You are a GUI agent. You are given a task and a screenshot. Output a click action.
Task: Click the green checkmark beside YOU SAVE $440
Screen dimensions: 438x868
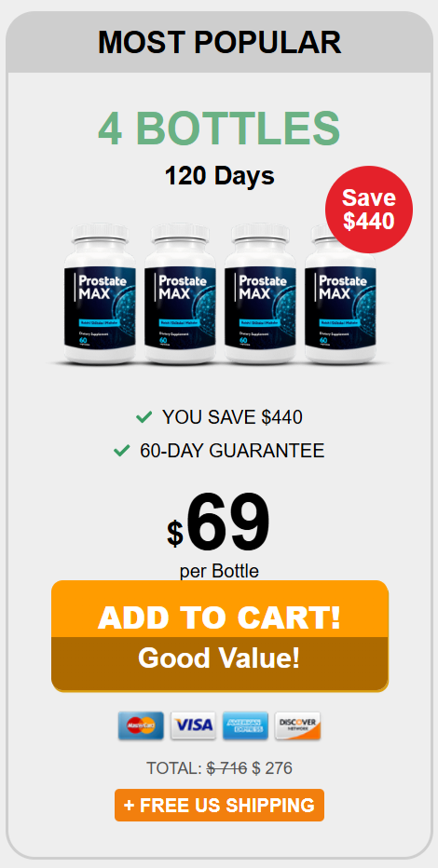144,417
